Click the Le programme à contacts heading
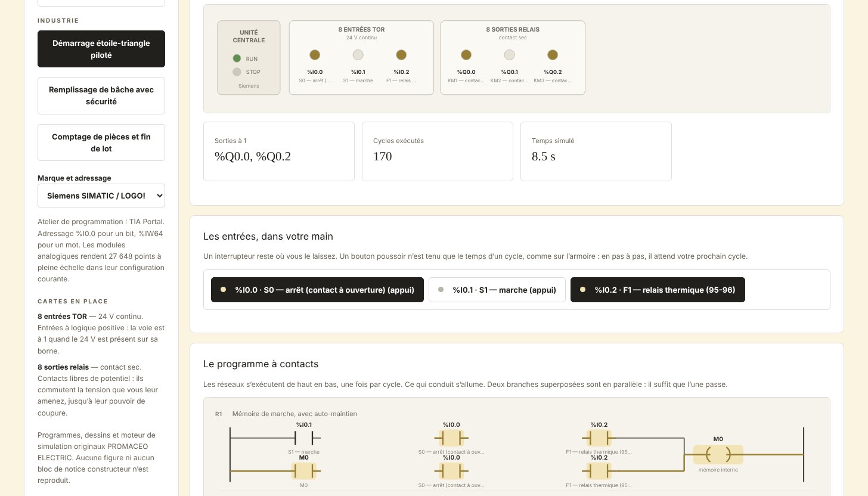Image resolution: width=868 pixels, height=496 pixels. 261,364
